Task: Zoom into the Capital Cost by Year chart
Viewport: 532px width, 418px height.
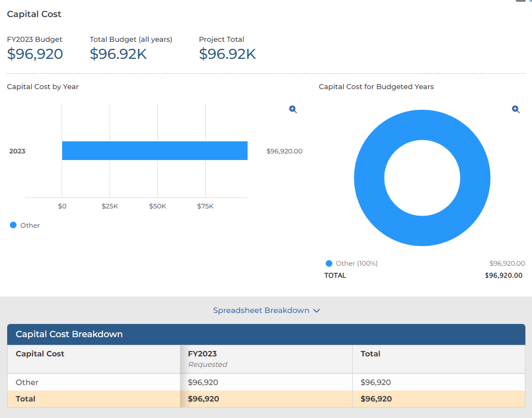Action: (x=293, y=109)
